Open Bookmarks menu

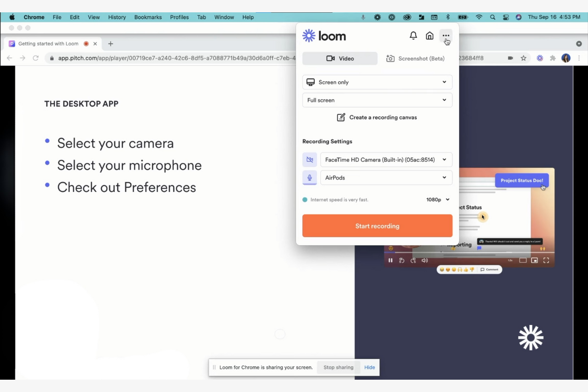click(x=148, y=17)
